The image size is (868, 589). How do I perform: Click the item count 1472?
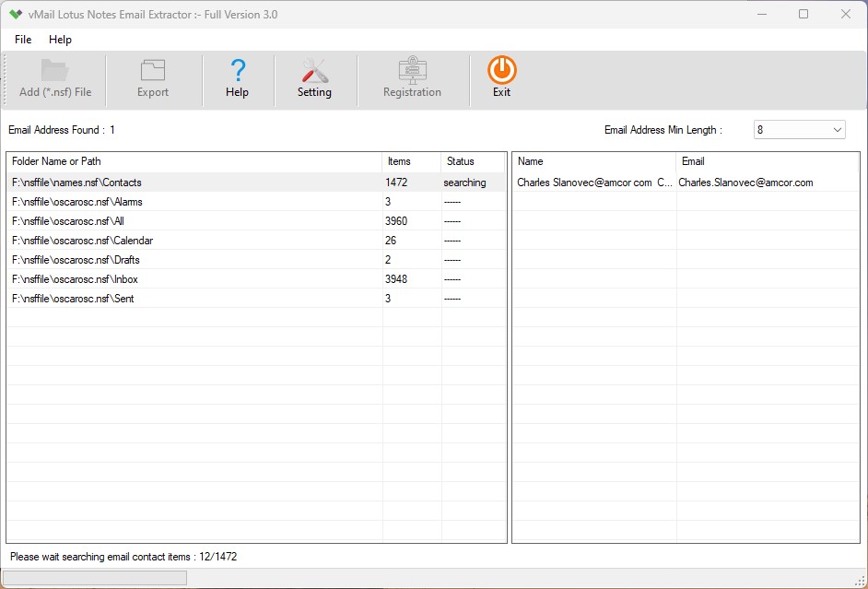396,183
